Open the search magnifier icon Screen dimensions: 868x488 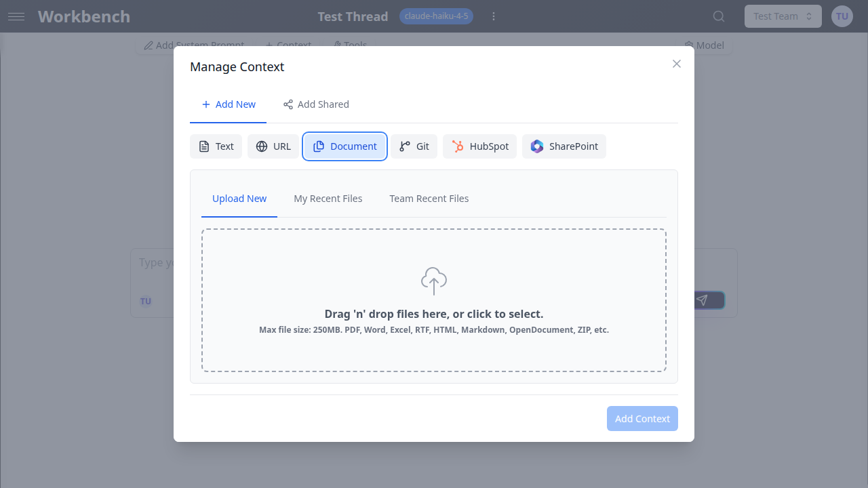[718, 16]
